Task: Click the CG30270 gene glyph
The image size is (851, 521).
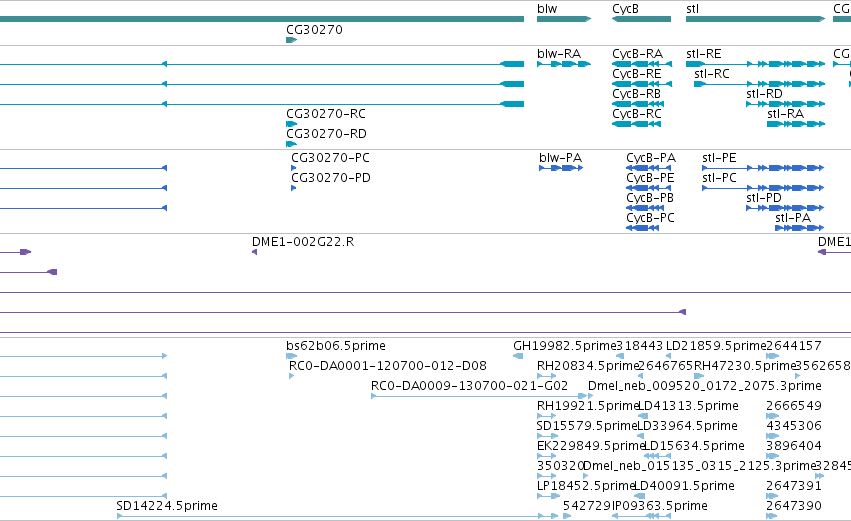Action: [x=291, y=40]
